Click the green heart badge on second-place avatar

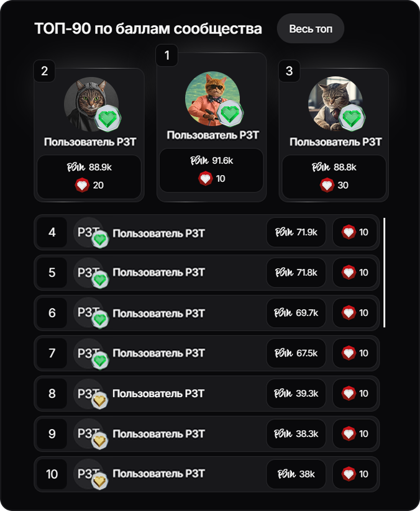108,119
